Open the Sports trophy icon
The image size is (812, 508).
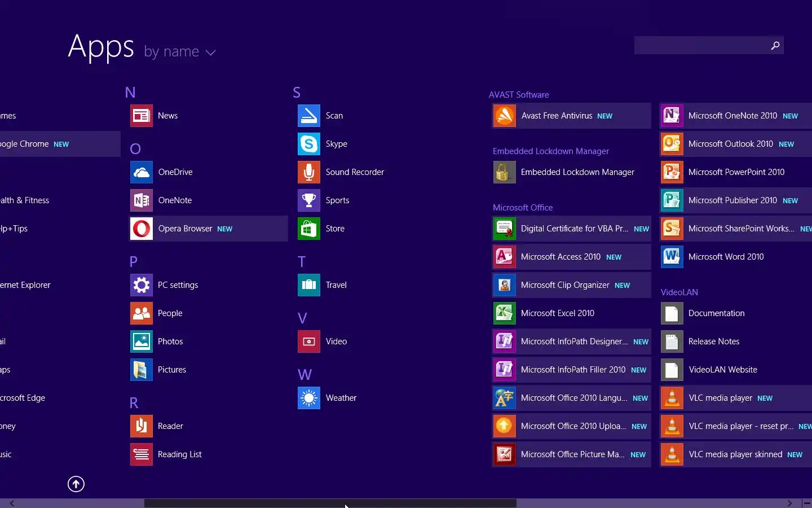pos(309,200)
